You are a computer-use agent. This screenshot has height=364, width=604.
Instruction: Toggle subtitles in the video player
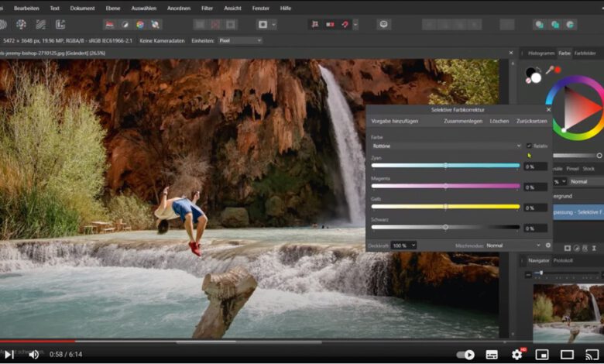tap(492, 354)
